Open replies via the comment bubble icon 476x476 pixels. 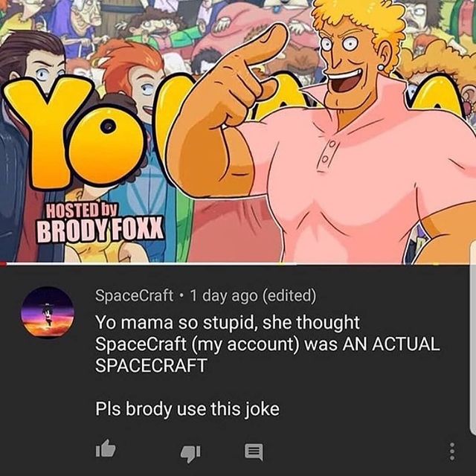click(254, 452)
